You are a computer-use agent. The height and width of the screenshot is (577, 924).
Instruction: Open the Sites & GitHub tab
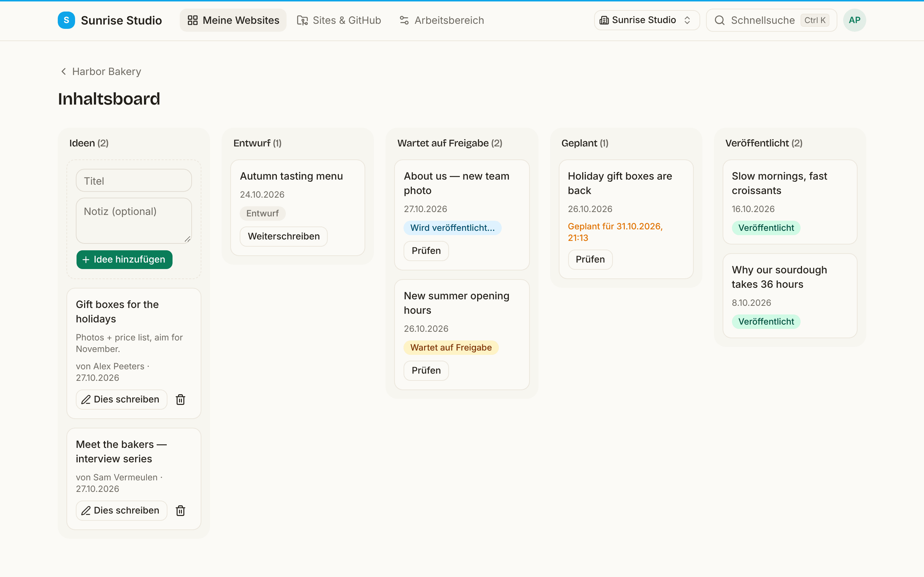(x=339, y=20)
